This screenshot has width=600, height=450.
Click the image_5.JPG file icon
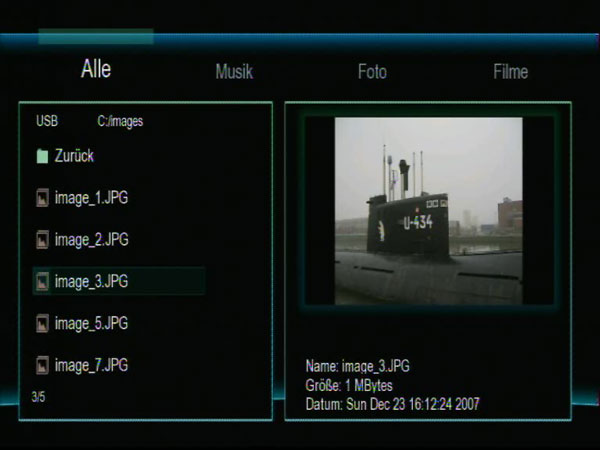pos(42,323)
